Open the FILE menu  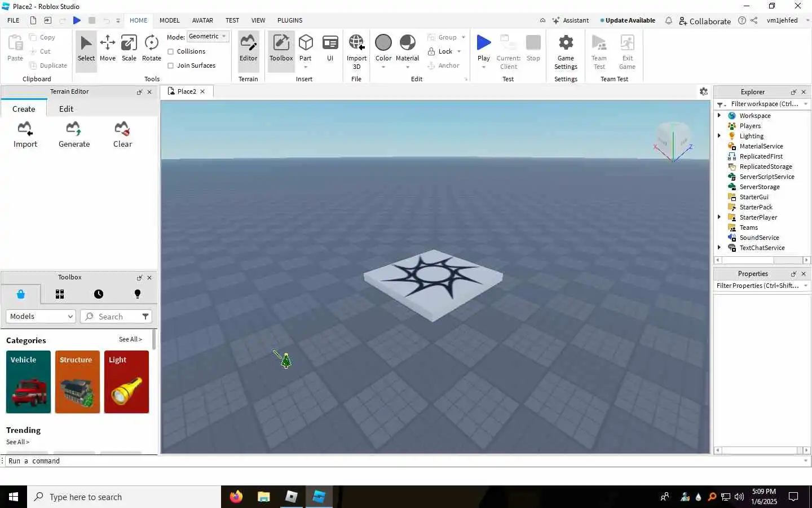click(x=13, y=20)
